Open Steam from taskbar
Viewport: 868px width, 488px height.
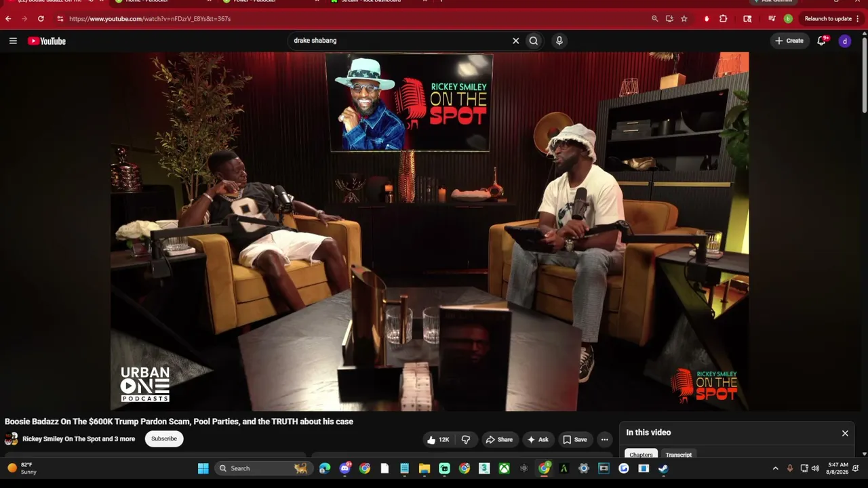click(663, 468)
